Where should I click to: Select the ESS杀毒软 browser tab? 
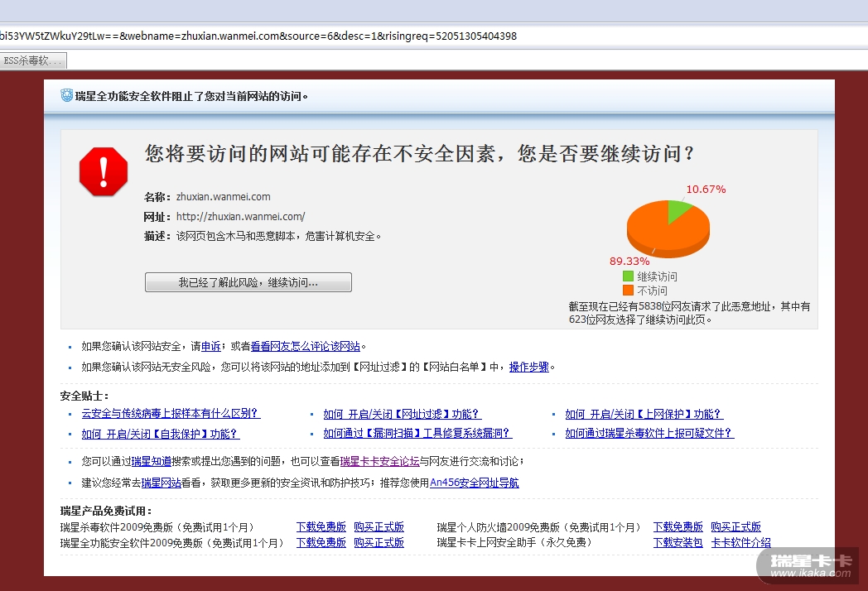33,60
